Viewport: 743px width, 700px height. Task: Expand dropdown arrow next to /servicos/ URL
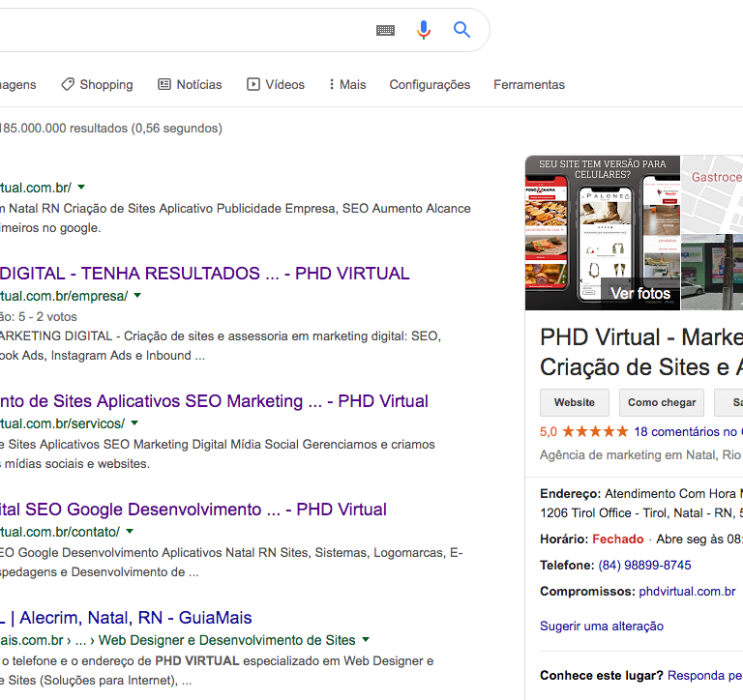pos(134,423)
